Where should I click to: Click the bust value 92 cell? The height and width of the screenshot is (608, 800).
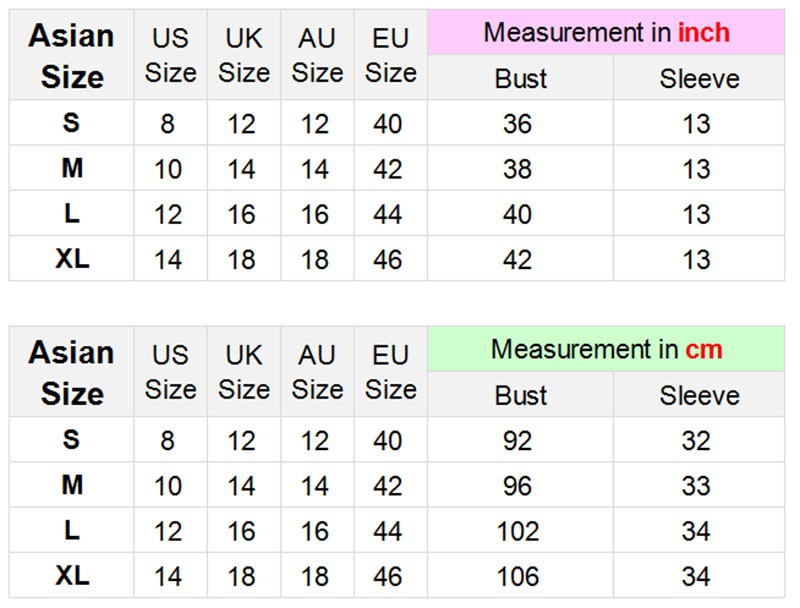point(518,440)
